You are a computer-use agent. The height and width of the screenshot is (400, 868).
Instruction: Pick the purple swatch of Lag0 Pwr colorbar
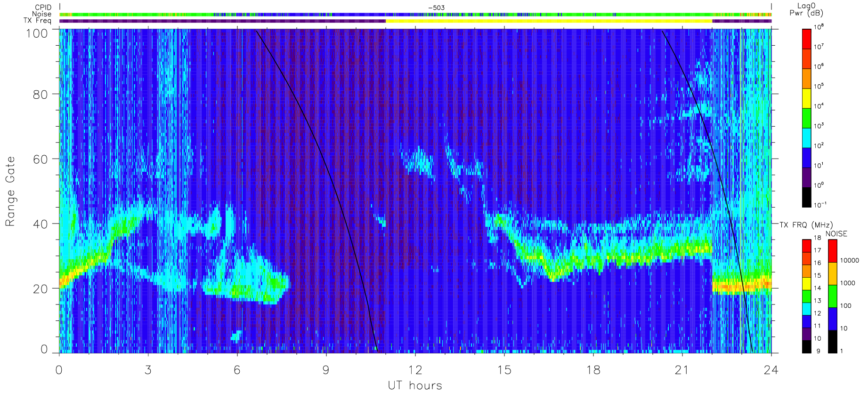(x=806, y=177)
